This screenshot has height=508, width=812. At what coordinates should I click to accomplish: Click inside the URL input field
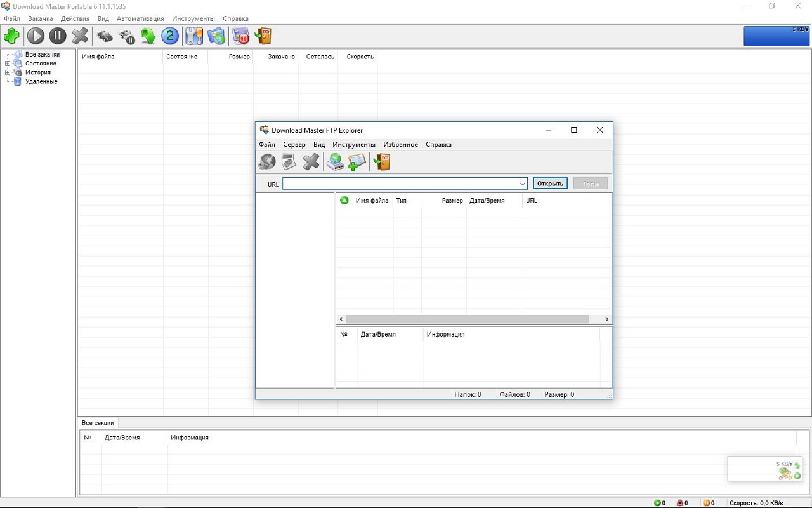click(x=400, y=184)
